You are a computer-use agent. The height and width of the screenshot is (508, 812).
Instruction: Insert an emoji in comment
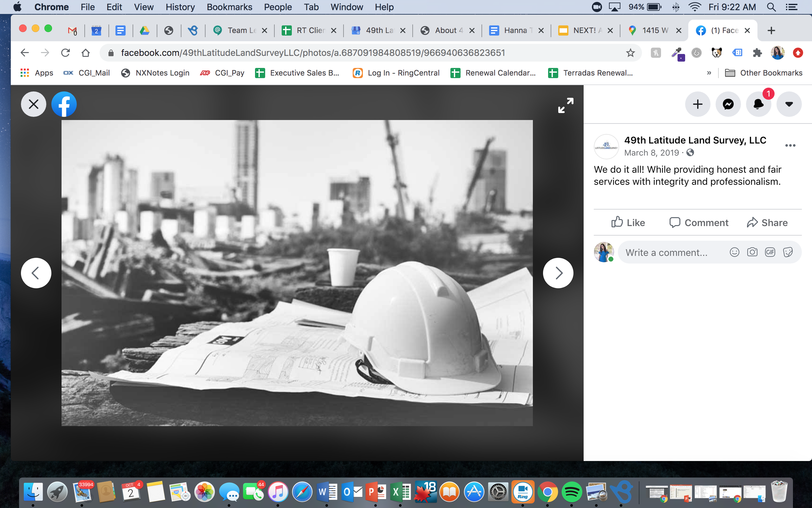click(x=735, y=252)
